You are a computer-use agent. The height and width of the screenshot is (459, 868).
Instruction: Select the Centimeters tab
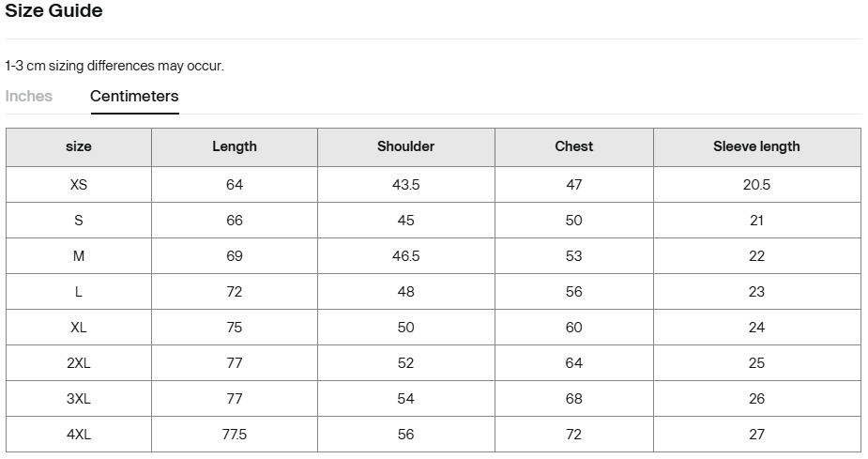click(134, 97)
